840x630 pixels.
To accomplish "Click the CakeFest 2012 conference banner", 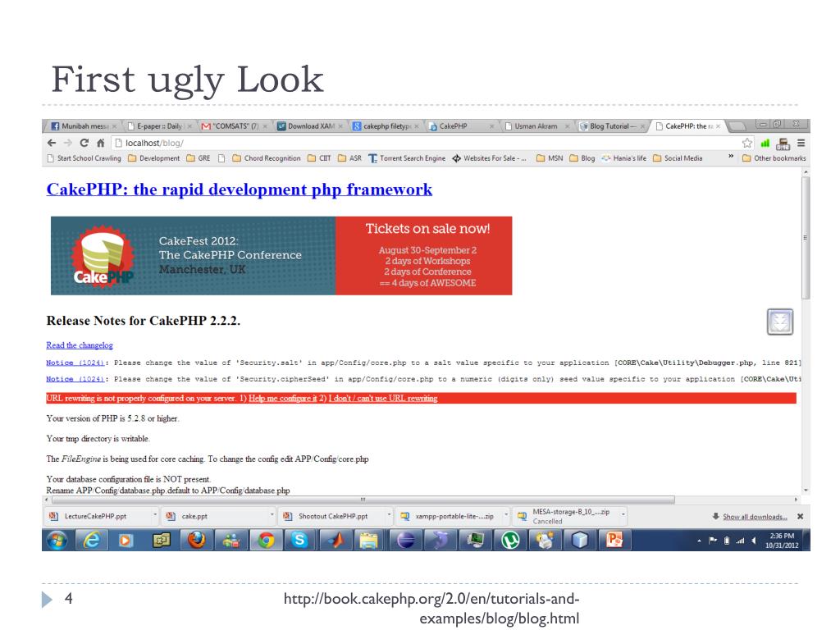I will [x=281, y=256].
